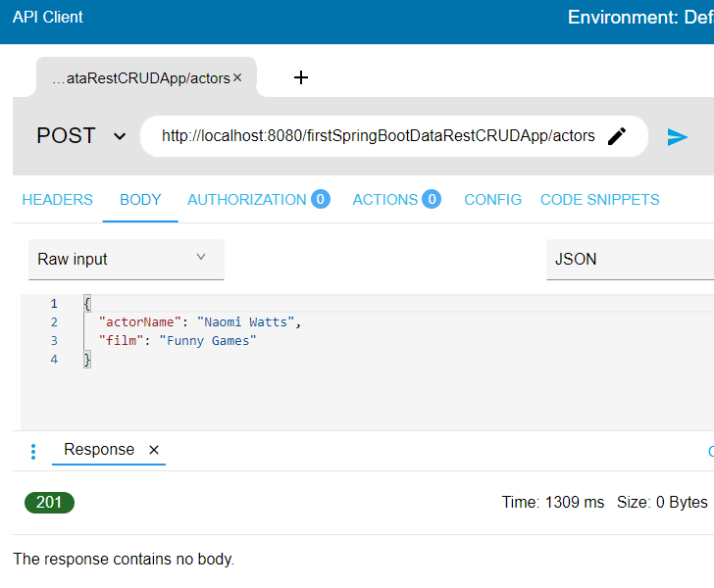Image resolution: width=714 pixels, height=588 pixels.
Task: Click the request URL input field
Action: click(x=378, y=136)
